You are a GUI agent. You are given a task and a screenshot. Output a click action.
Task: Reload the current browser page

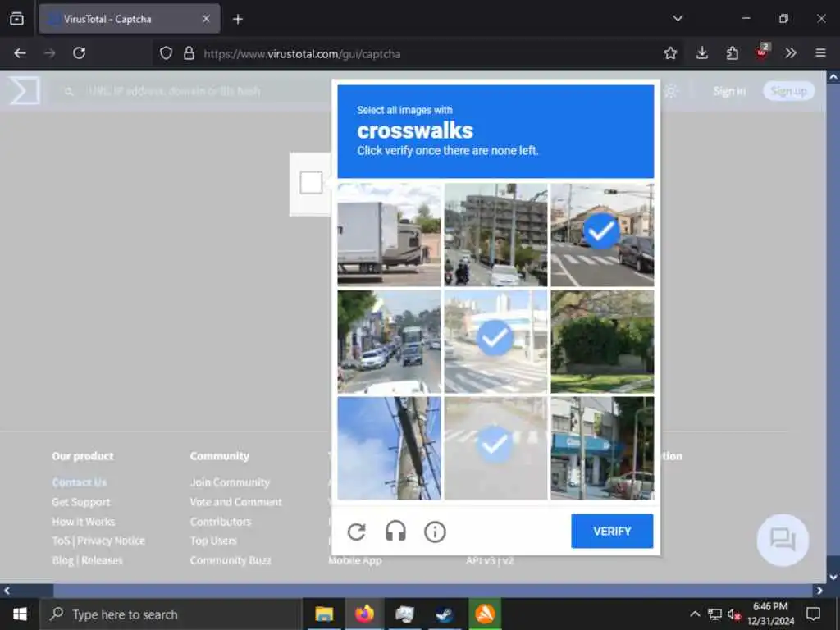[x=80, y=53]
